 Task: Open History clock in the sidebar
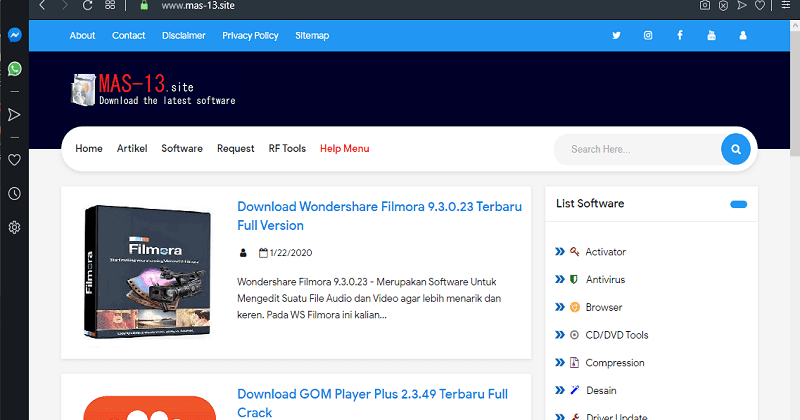click(x=14, y=193)
